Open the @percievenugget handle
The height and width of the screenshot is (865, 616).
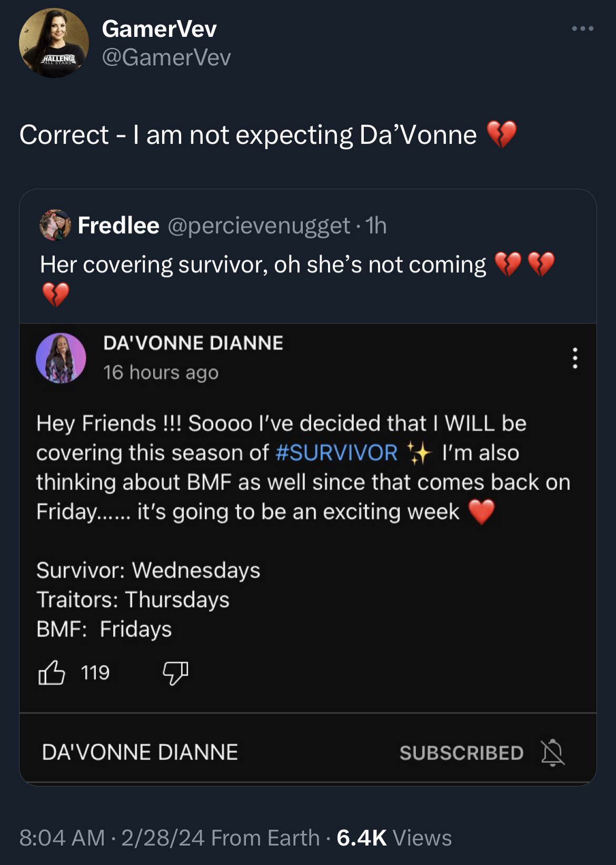[259, 225]
